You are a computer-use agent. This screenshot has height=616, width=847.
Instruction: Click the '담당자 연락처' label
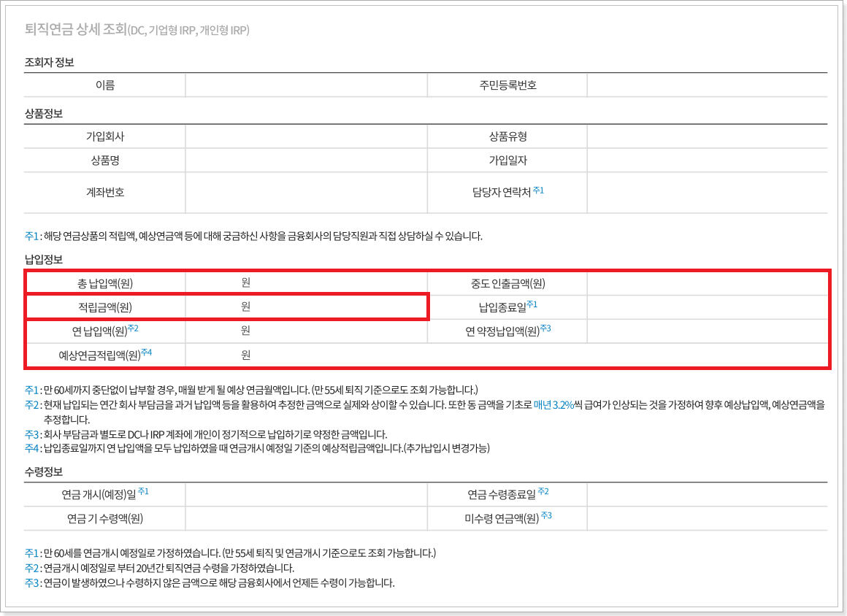pos(502,193)
